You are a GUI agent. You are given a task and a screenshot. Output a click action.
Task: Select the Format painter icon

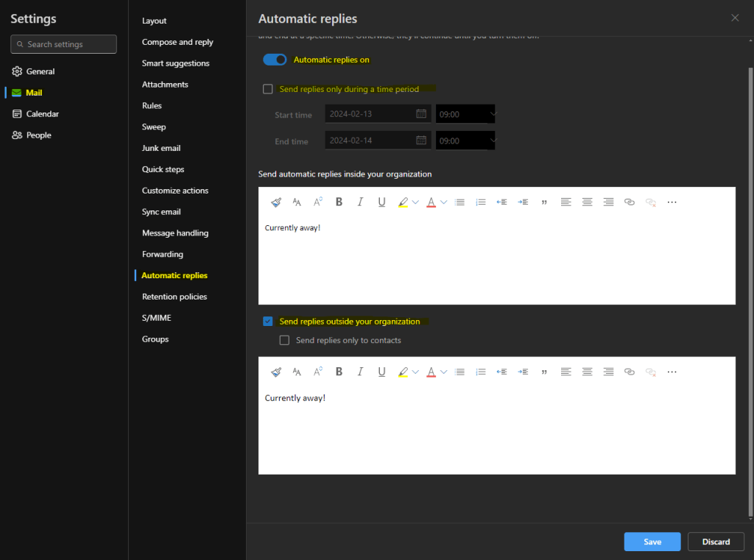[x=275, y=202]
